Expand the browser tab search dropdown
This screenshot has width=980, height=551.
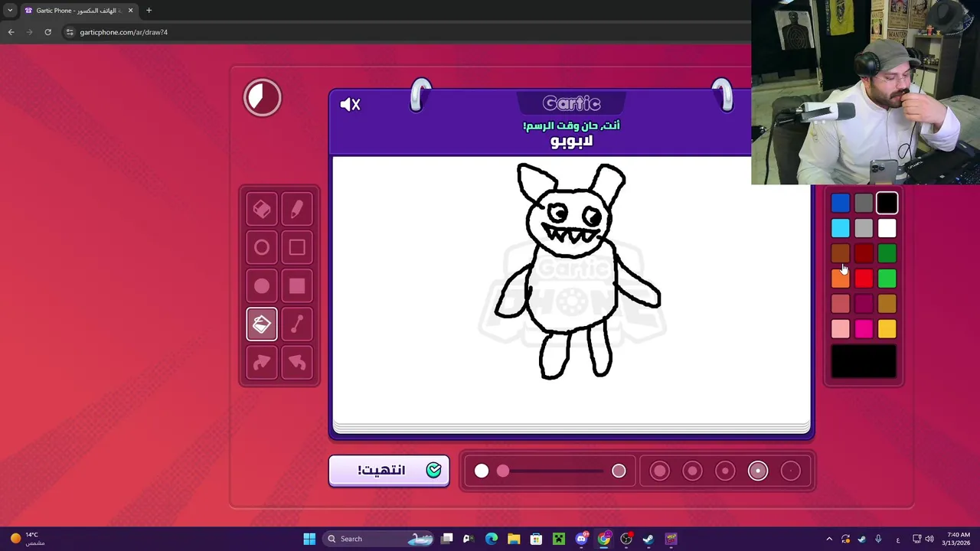point(10,11)
